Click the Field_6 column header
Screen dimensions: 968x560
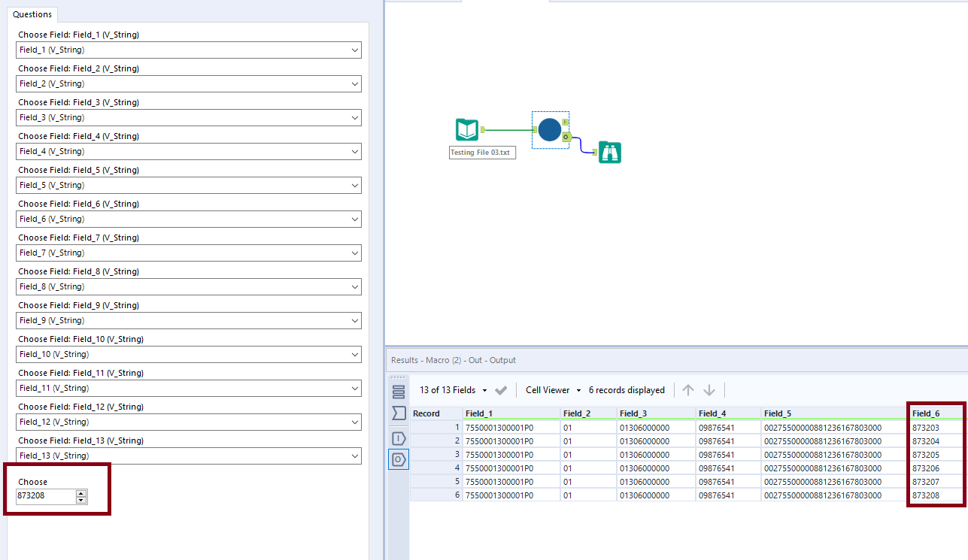click(926, 413)
